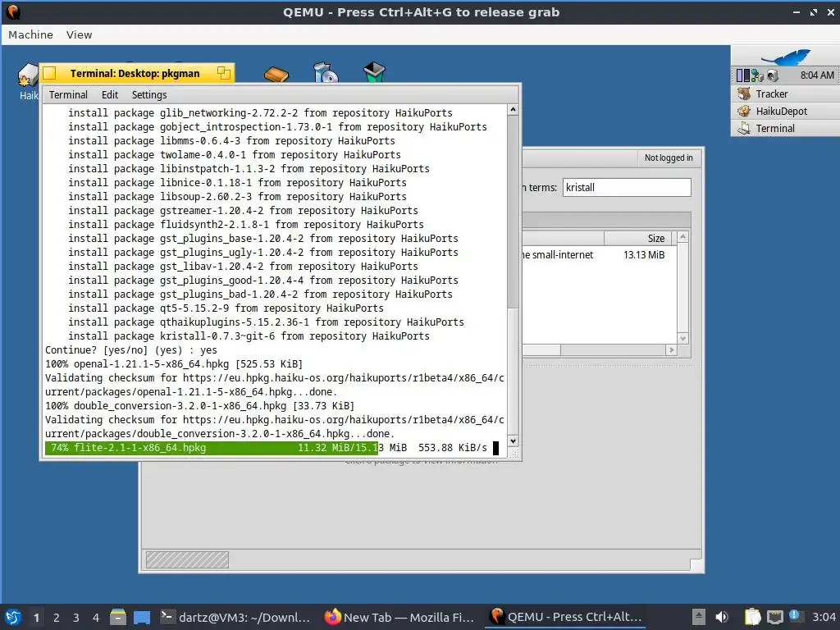This screenshot has width=840, height=630.
Task: Click the HaikuDepot striped progress bar
Action: 187,559
